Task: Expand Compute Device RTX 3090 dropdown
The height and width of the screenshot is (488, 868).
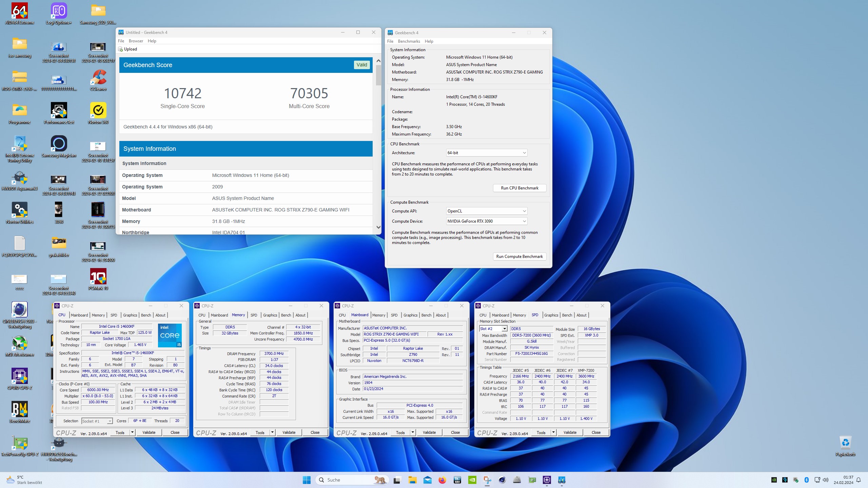Action: [487, 221]
